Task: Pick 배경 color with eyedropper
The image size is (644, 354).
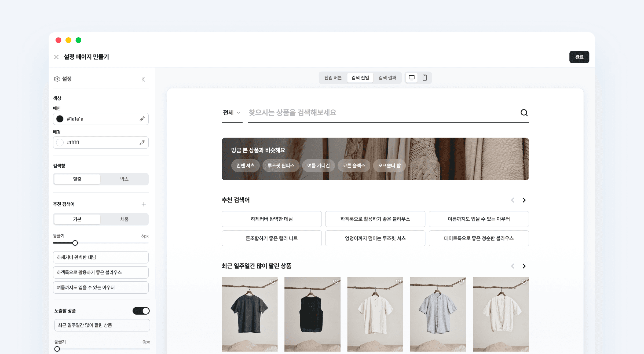Action: (x=142, y=142)
